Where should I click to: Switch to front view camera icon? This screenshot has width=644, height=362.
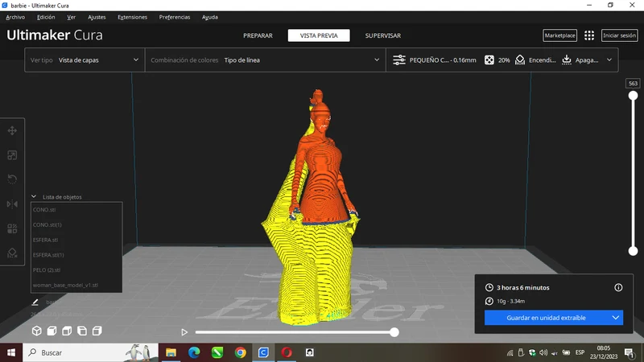[x=52, y=331]
